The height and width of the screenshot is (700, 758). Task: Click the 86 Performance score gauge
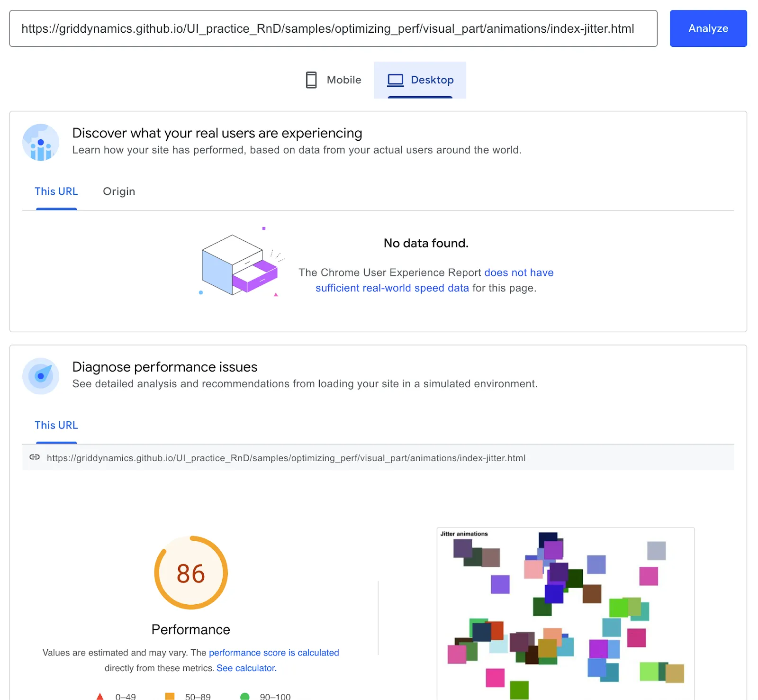(190, 573)
